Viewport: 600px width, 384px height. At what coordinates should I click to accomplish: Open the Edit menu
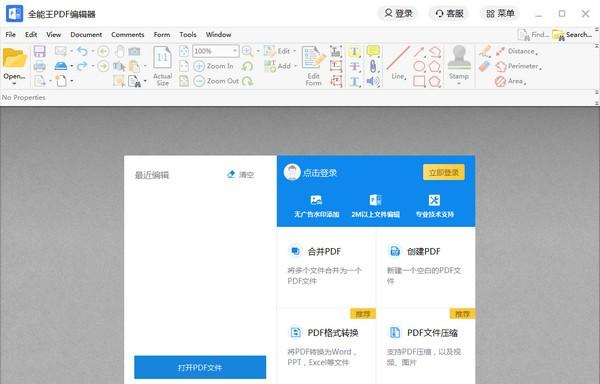(31, 34)
